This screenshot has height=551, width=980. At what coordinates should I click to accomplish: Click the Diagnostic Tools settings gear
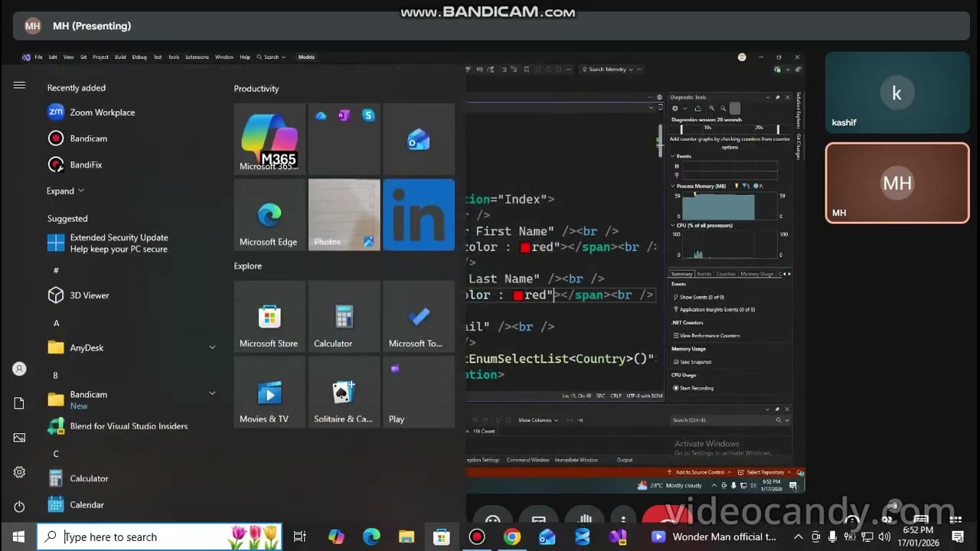point(675,109)
